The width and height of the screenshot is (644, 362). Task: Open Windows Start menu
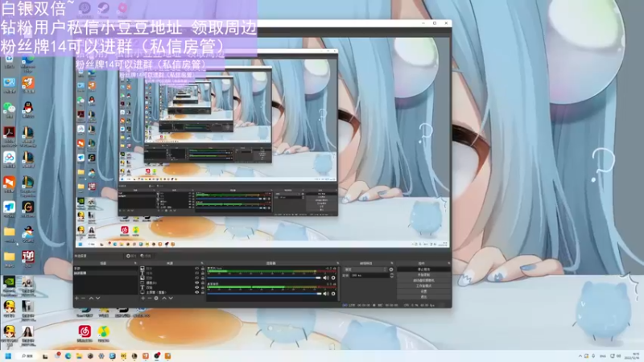coord(8,356)
